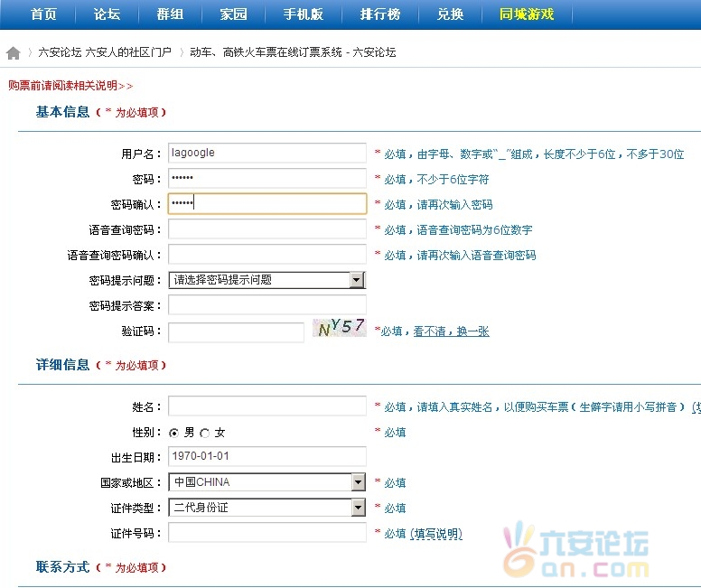This screenshot has width=701, height=588.
Task: Click the 出生日期 field showing 1970-01-01
Action: pyautogui.click(x=267, y=456)
